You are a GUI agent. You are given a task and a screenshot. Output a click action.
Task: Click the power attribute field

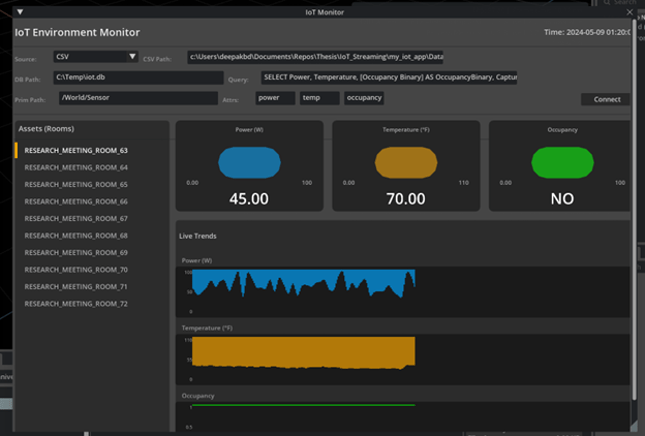(275, 98)
